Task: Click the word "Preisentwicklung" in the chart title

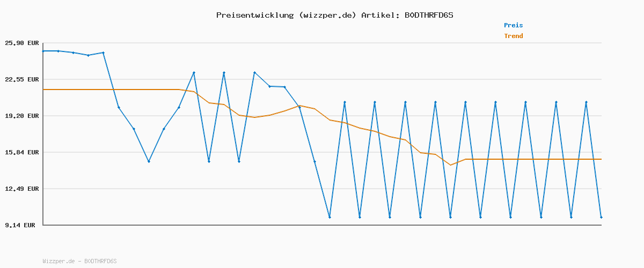Action: click(255, 15)
